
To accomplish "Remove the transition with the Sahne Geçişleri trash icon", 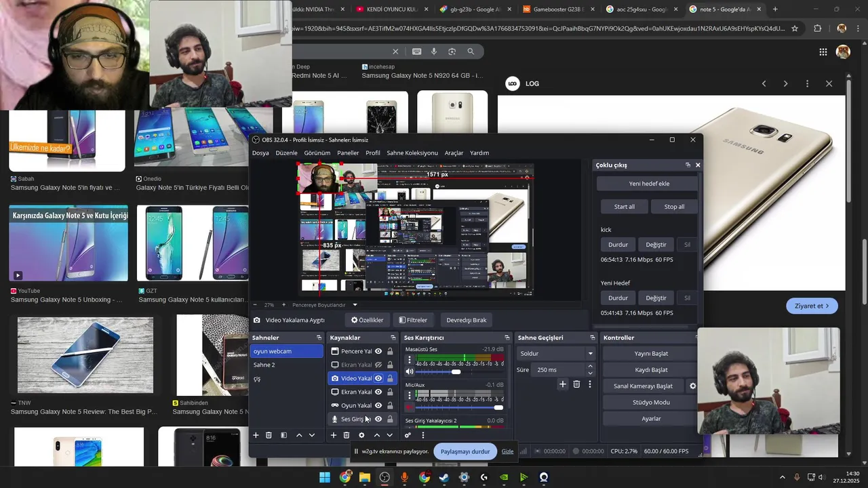I will pyautogui.click(x=576, y=384).
